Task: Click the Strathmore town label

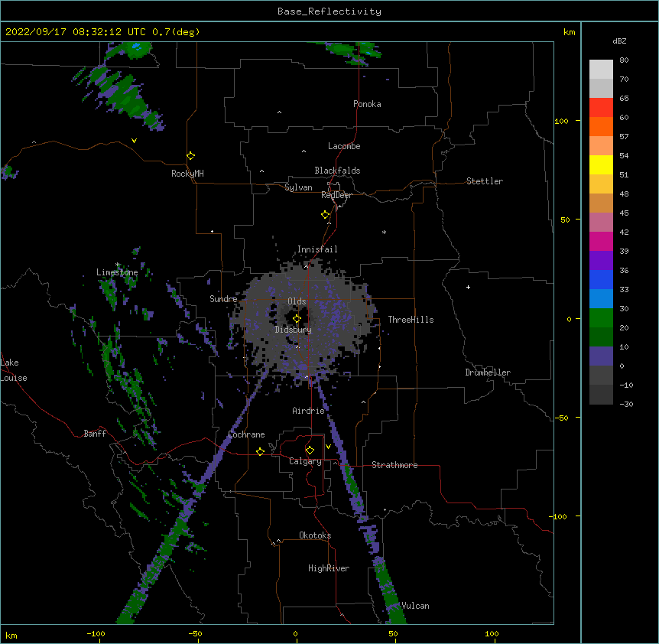Action: (394, 465)
